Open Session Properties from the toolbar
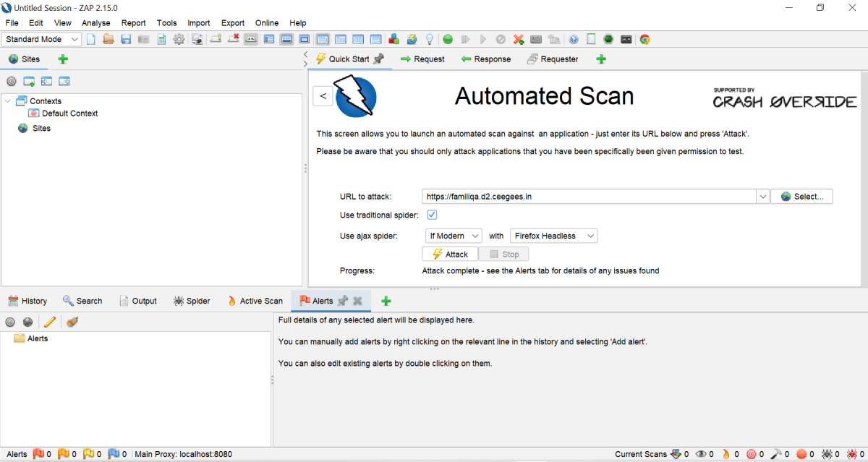The image size is (868, 462). pyautogui.click(x=161, y=39)
